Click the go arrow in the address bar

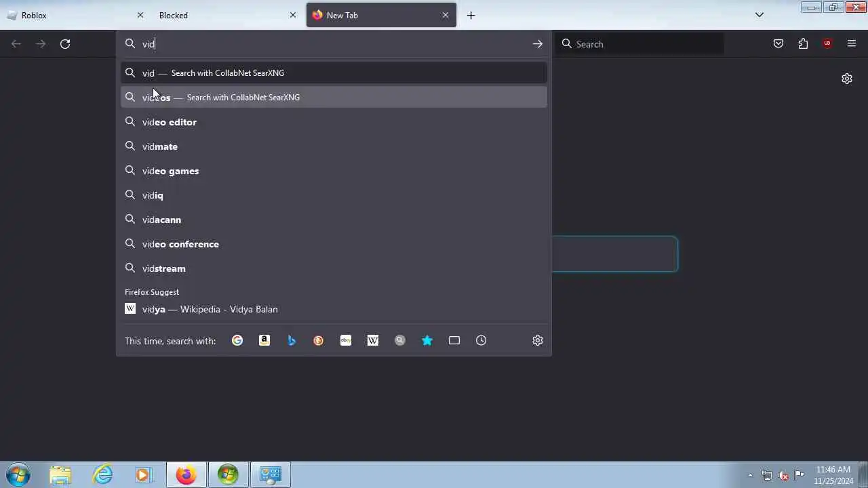point(538,44)
